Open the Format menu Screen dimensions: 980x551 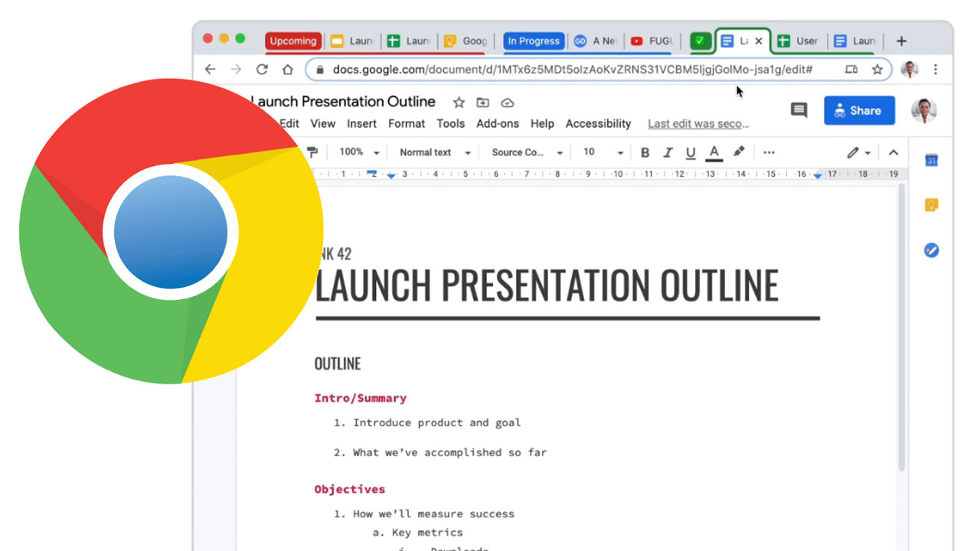coord(407,123)
